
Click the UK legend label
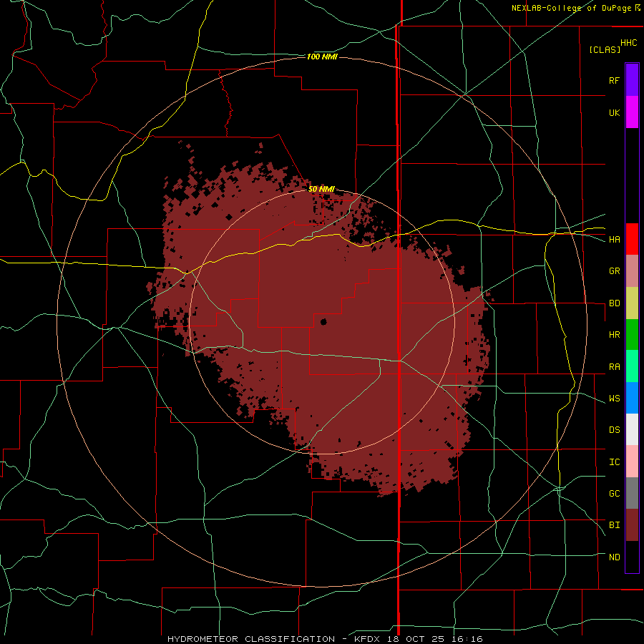click(614, 112)
